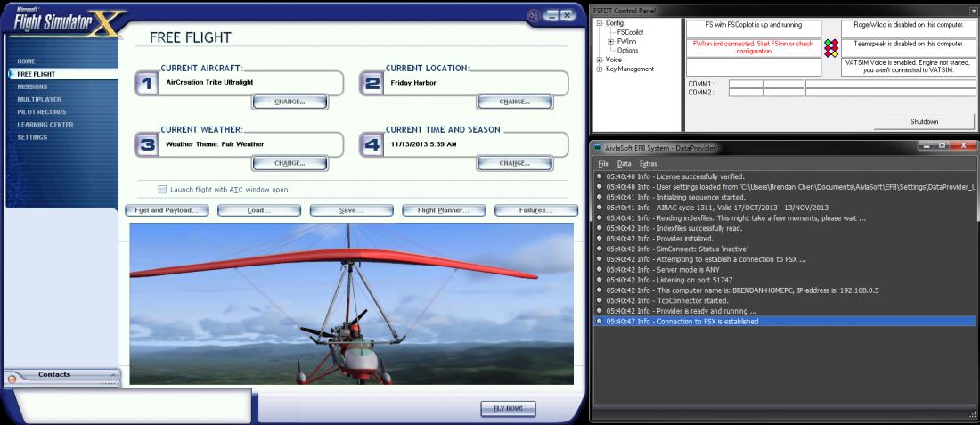Click the Fly Now! button
Viewport: 980px width, 425px height.
[508, 409]
